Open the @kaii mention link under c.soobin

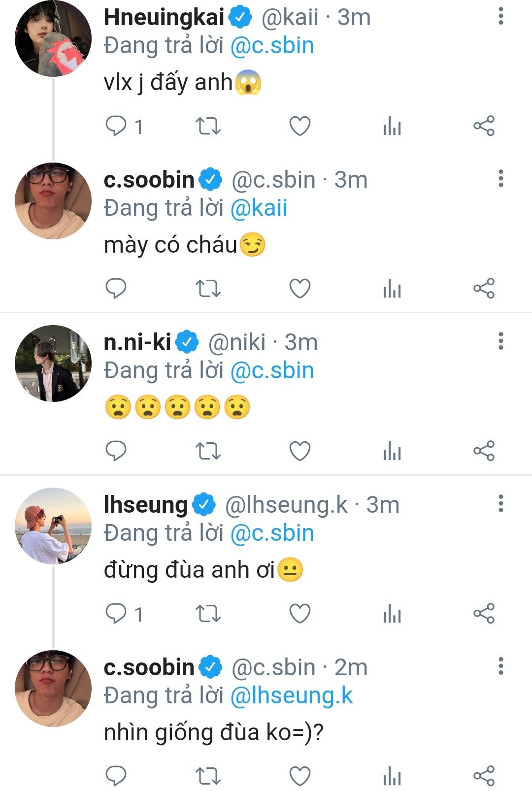[x=259, y=208]
